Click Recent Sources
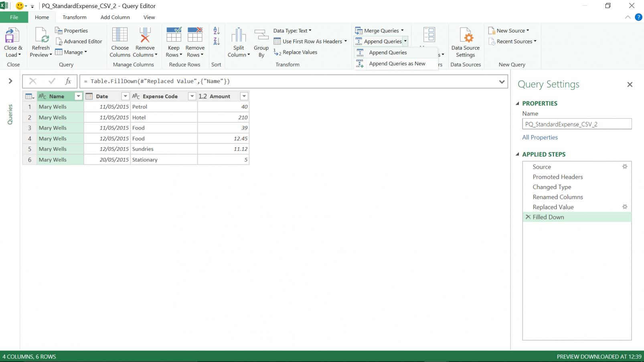 tap(512, 41)
